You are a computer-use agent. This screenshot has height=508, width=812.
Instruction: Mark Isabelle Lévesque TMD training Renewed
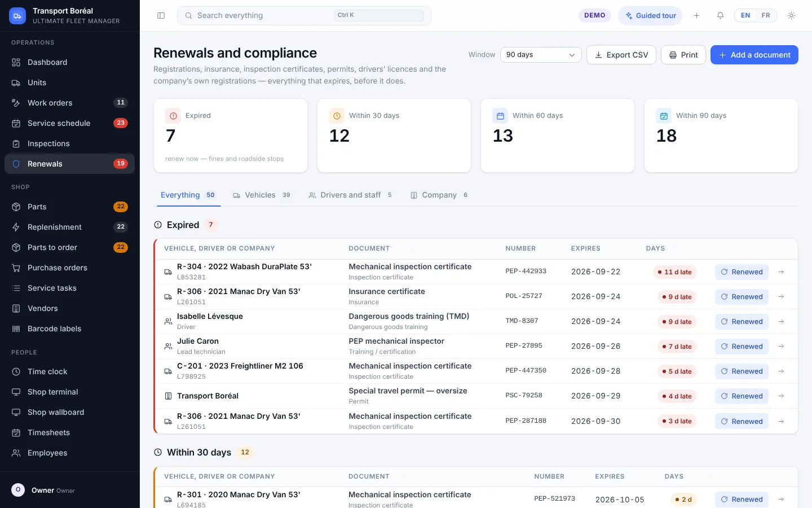[742, 322]
